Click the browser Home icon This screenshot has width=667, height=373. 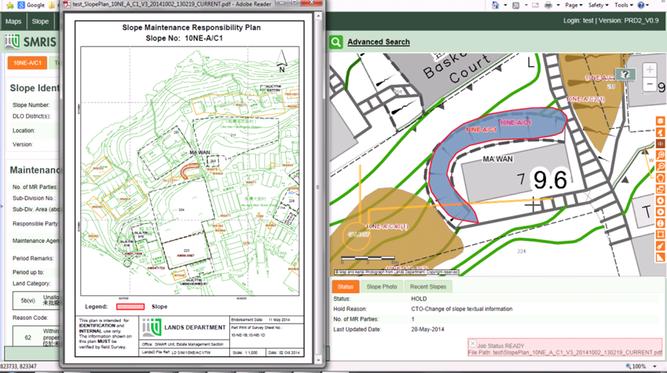(x=495, y=5)
